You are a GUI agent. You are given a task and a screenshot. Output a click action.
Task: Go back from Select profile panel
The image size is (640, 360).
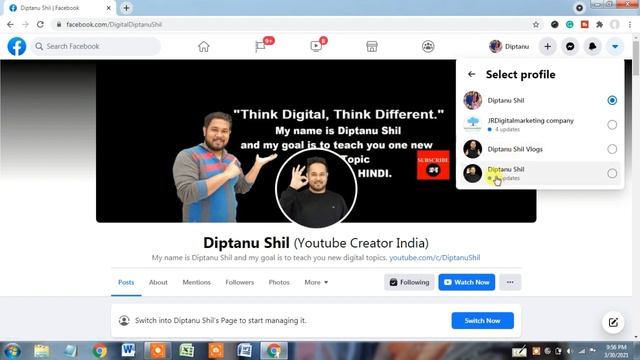coord(472,74)
